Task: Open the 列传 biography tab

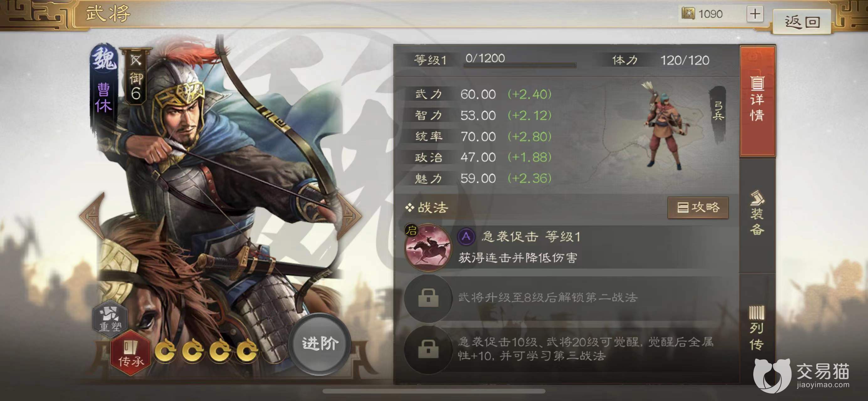Action: [757, 328]
